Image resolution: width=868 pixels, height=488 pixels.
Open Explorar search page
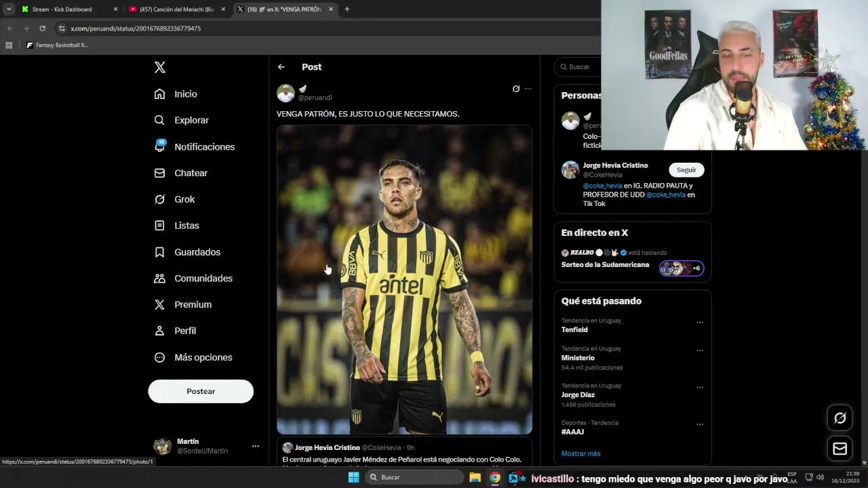182,120
